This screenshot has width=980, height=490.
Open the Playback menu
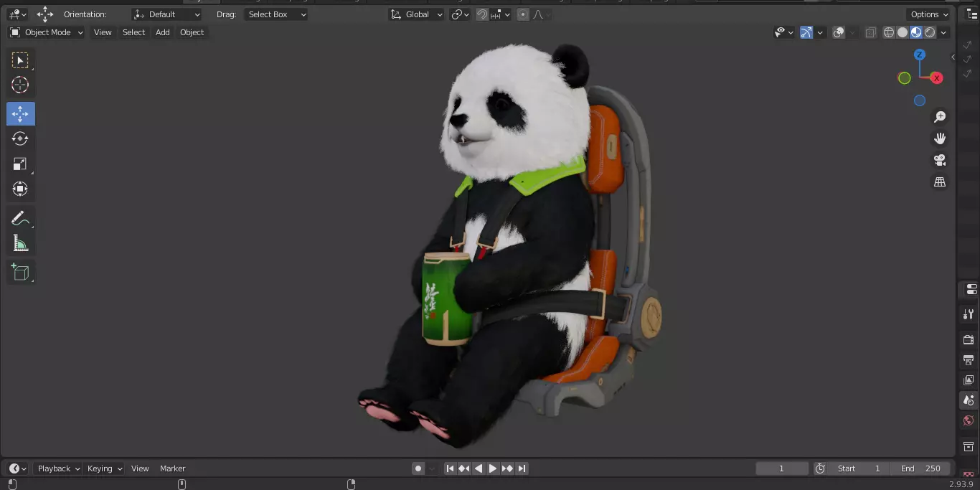[x=59, y=468]
